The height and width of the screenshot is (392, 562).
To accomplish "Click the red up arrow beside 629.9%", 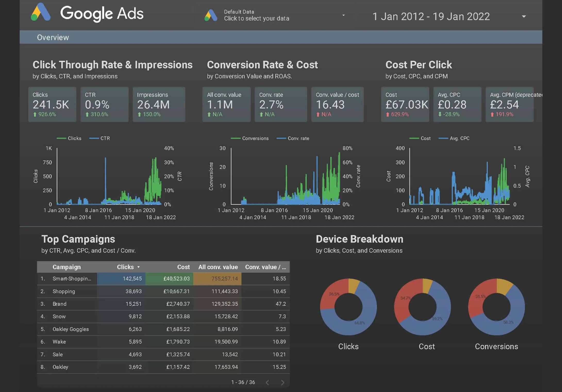I will click(x=388, y=114).
